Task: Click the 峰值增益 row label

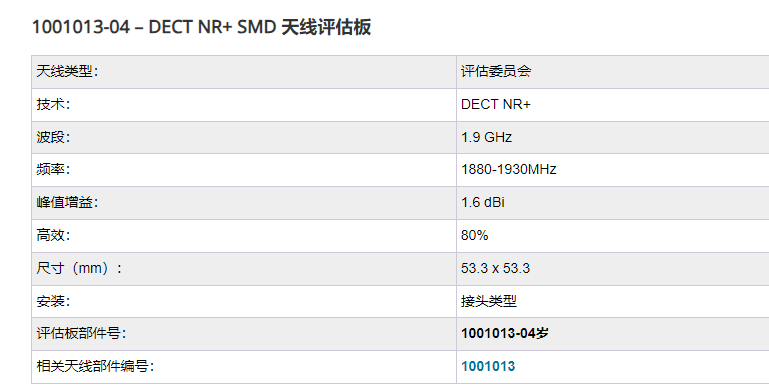Action: tap(67, 203)
